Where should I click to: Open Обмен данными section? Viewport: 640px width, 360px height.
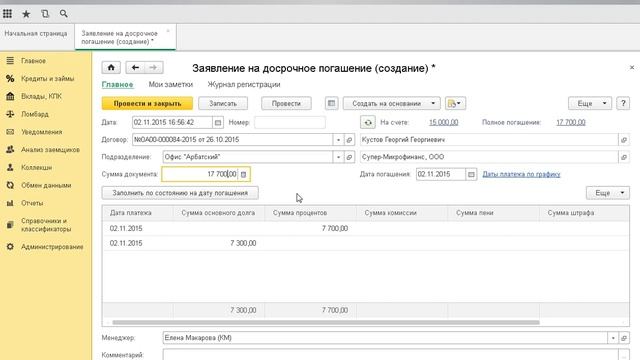[x=46, y=185]
